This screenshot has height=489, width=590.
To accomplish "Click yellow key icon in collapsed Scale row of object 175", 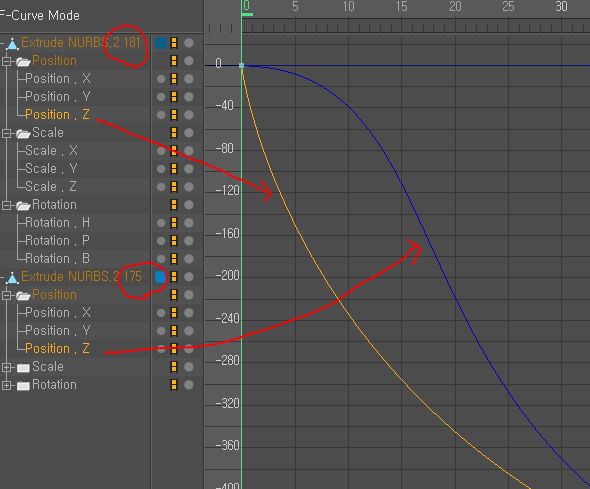I will [173, 367].
